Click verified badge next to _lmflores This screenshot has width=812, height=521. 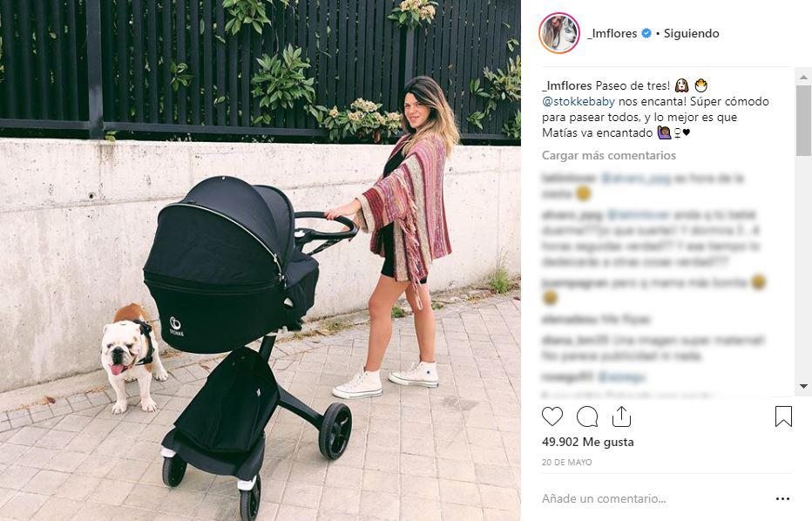coord(646,33)
